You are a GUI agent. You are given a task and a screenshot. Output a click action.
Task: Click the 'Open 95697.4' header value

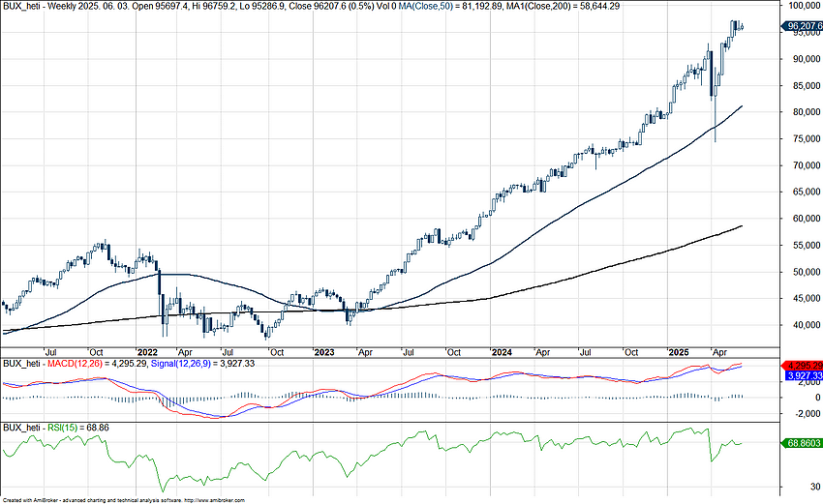click(x=162, y=7)
